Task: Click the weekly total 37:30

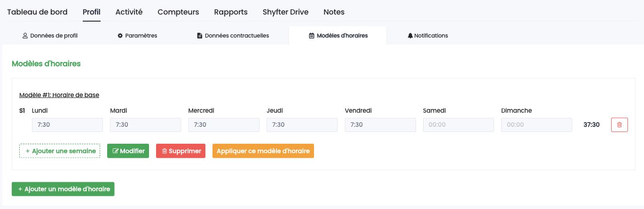Action: tap(591, 124)
